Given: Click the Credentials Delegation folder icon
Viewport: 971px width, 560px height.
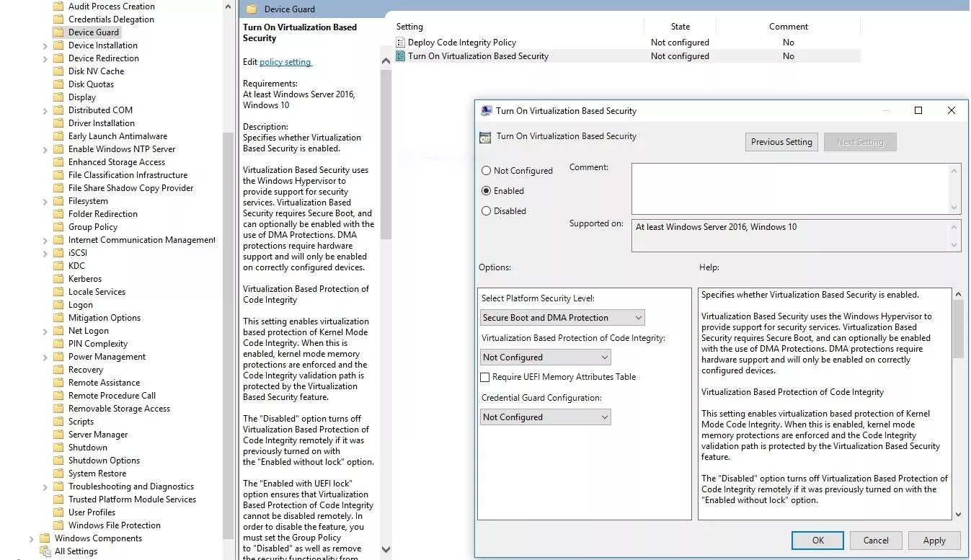Looking at the screenshot, I should point(58,19).
